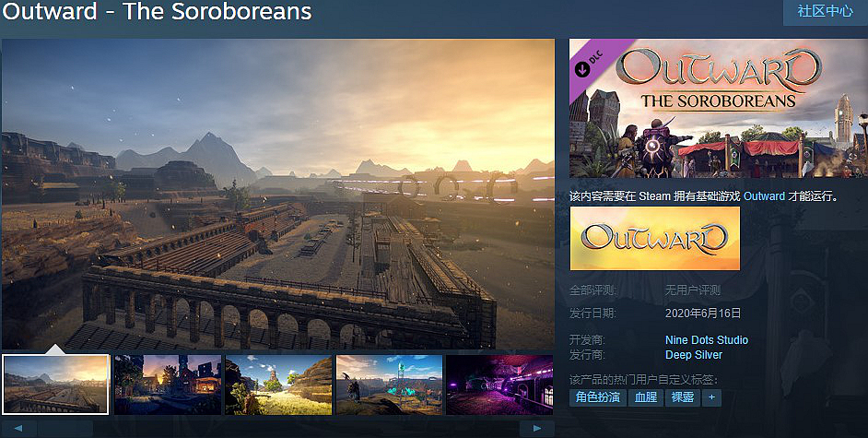
Task: Click the 角色扮演 tag
Action: pos(598,397)
